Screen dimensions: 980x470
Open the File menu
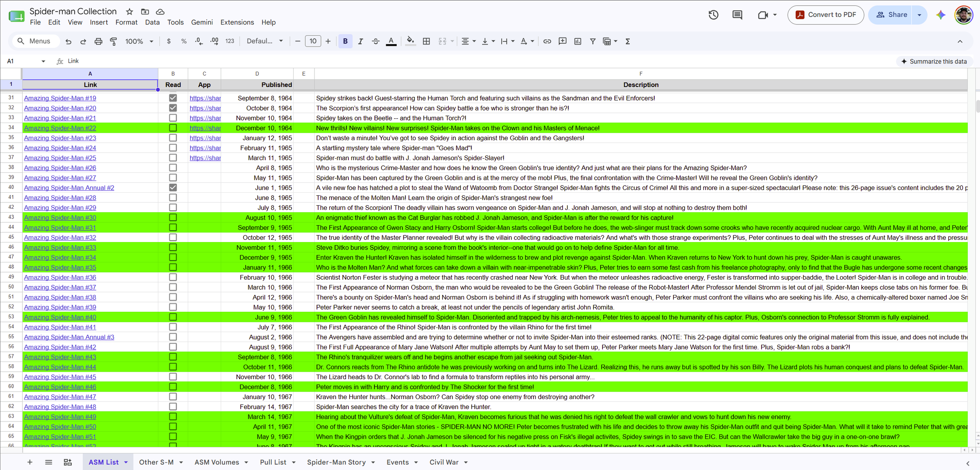tap(35, 22)
